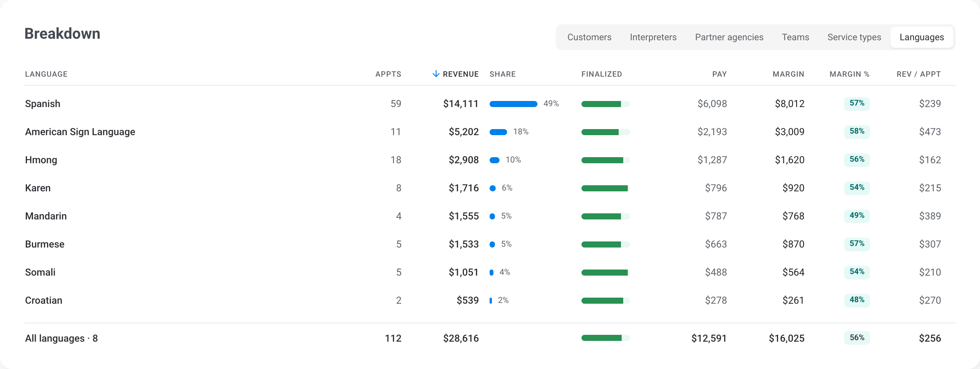
Task: Click the Mandarin 49% margin badge
Action: 857,216
